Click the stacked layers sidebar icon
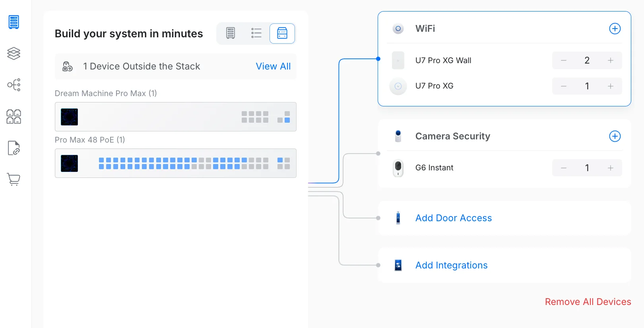644x328 pixels. (x=14, y=53)
